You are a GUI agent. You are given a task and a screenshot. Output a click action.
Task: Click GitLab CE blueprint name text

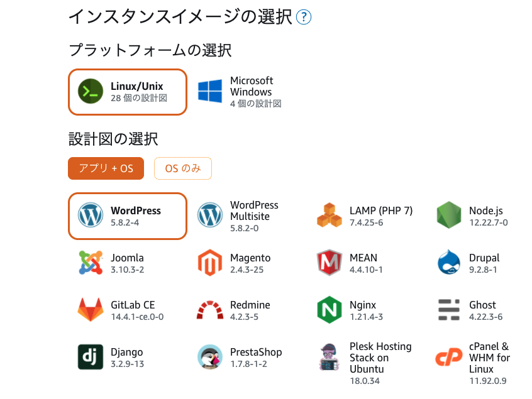click(133, 305)
